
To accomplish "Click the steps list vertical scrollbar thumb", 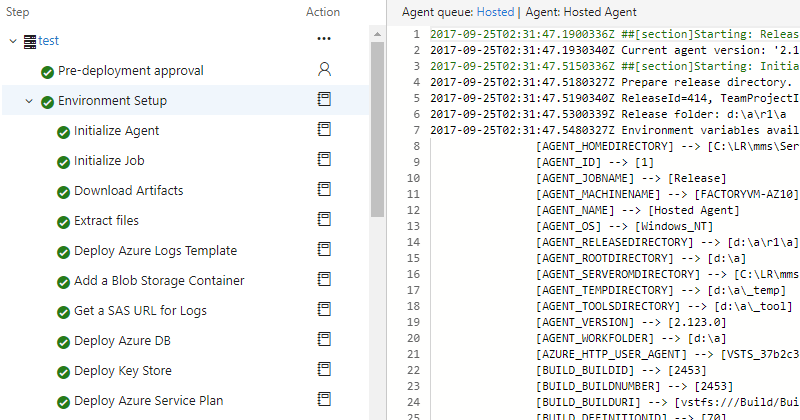I will coord(378,130).
